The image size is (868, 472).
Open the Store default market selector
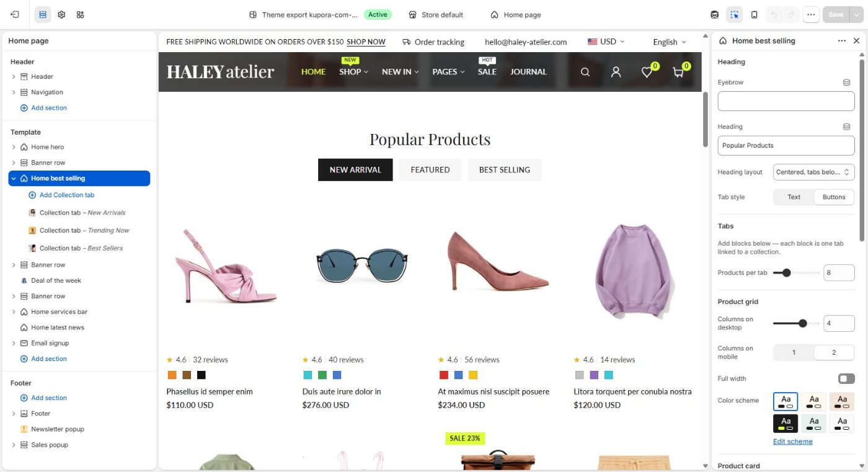pyautogui.click(x=436, y=14)
